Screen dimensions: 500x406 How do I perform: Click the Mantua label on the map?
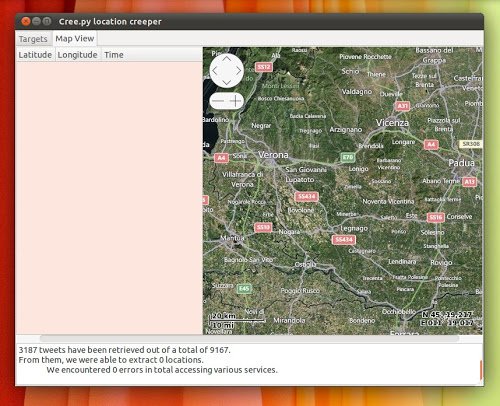click(232, 238)
